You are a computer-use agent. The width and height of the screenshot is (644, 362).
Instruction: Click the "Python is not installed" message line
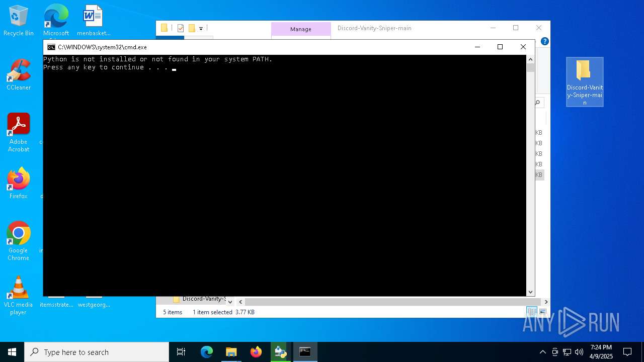(x=157, y=59)
